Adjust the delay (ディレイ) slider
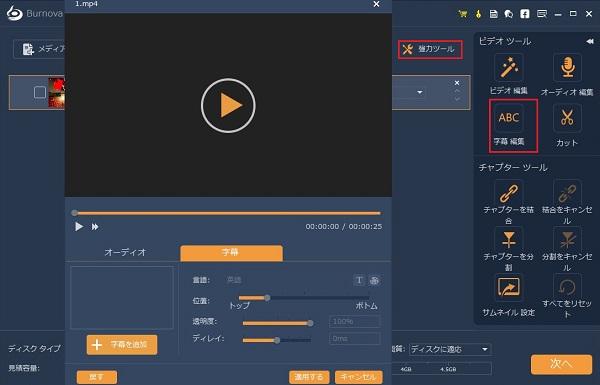 point(277,340)
